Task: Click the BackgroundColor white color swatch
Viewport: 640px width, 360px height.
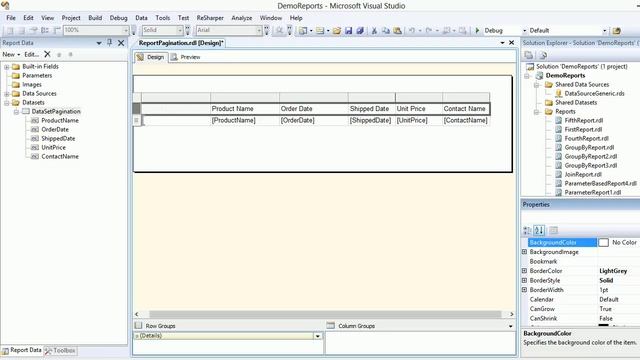Action: pyautogui.click(x=603, y=242)
